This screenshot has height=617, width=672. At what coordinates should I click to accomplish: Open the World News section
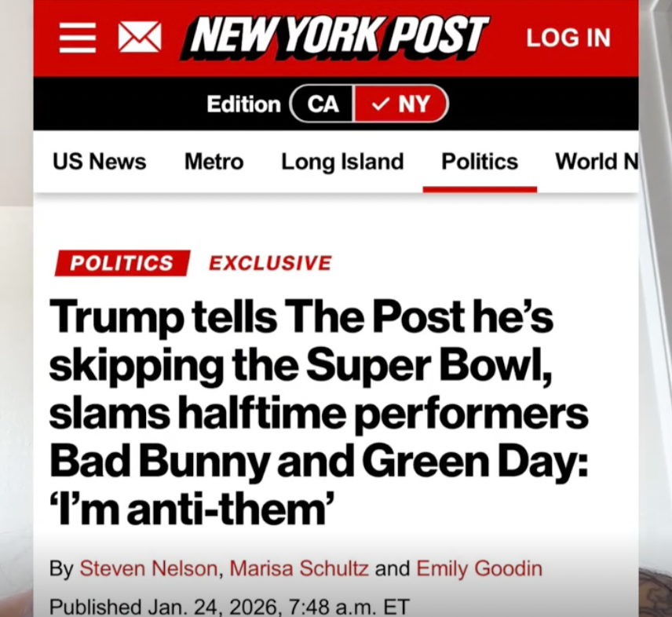coord(597,162)
